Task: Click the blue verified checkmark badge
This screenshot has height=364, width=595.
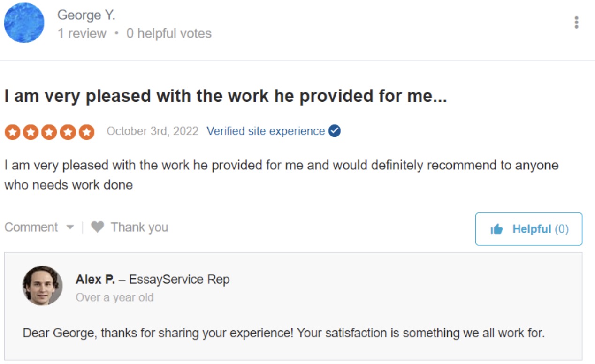Action: 335,131
